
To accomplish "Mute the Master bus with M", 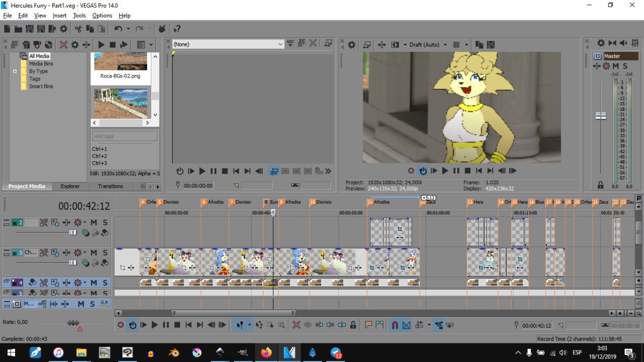I will click(616, 66).
